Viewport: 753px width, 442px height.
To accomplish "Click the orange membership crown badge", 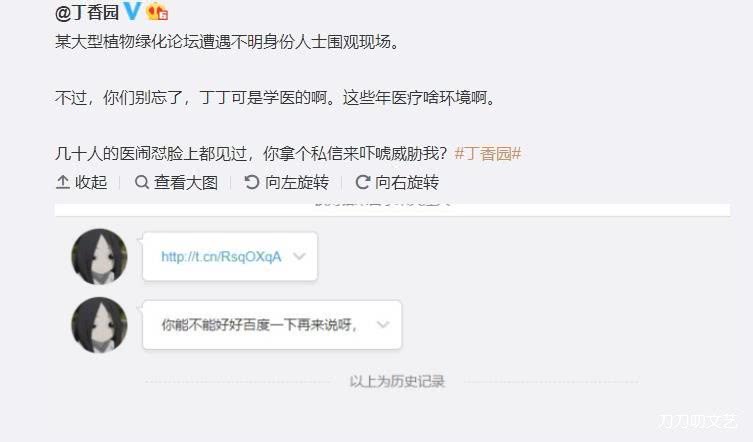I will [157, 11].
